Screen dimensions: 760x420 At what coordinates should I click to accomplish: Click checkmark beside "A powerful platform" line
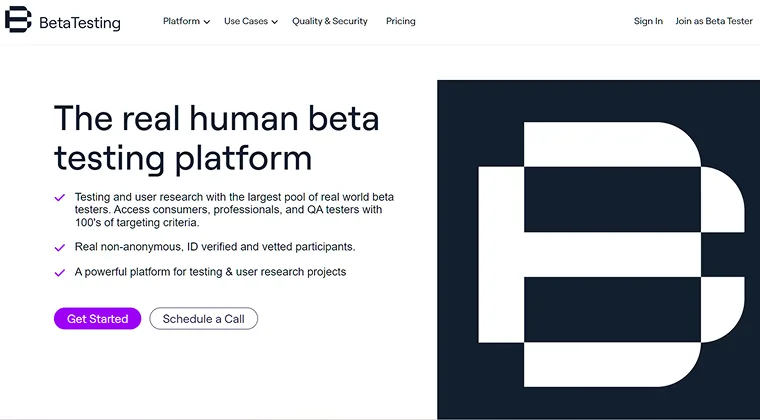click(x=60, y=273)
